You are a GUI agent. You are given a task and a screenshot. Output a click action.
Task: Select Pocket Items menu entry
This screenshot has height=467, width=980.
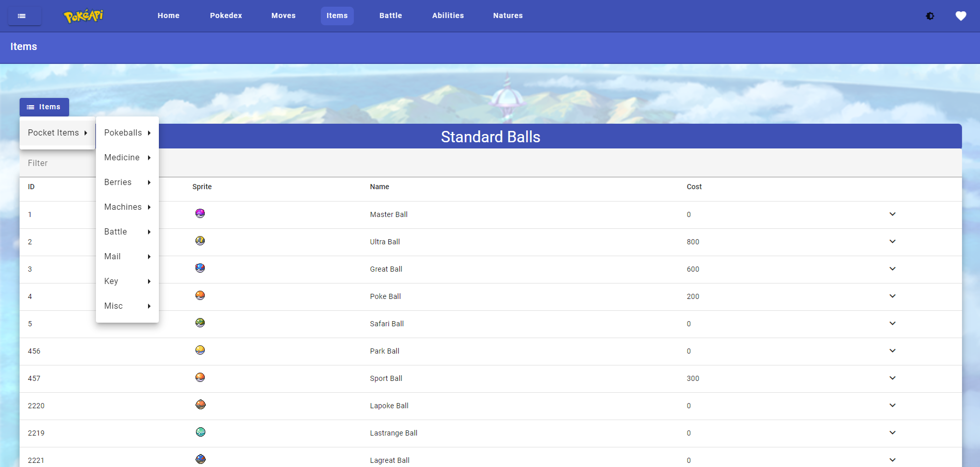pos(57,133)
